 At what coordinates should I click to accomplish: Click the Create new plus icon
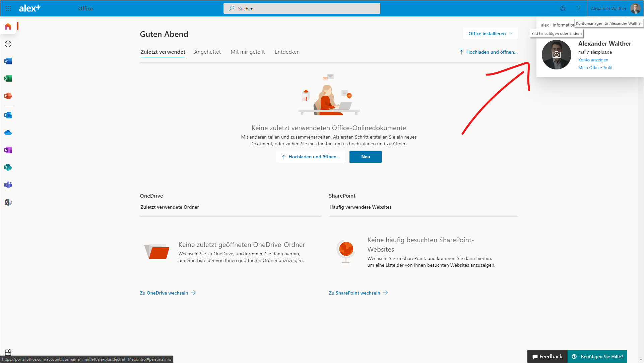point(8,44)
